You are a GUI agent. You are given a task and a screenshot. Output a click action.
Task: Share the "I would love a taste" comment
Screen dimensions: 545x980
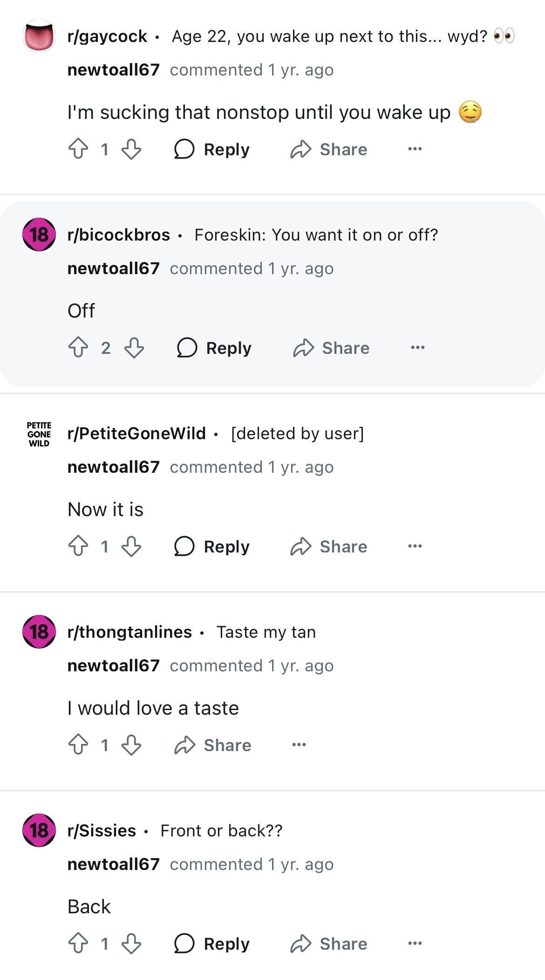pyautogui.click(x=213, y=745)
